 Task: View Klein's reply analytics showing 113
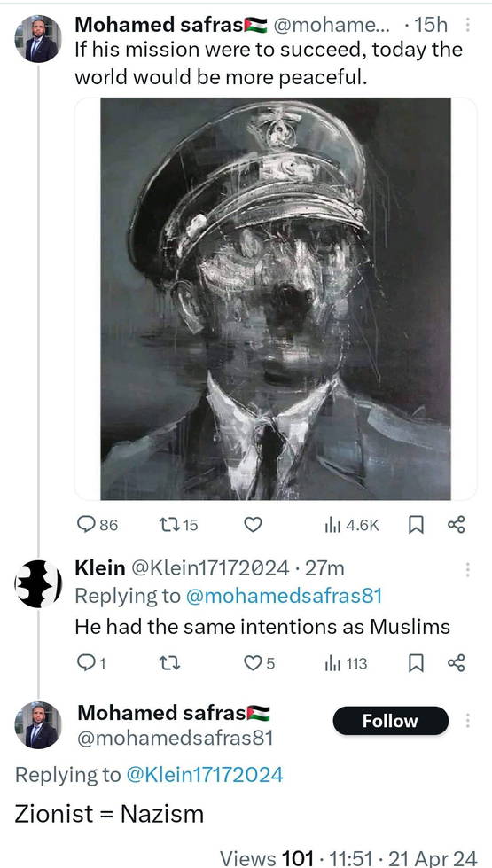pyautogui.click(x=346, y=663)
